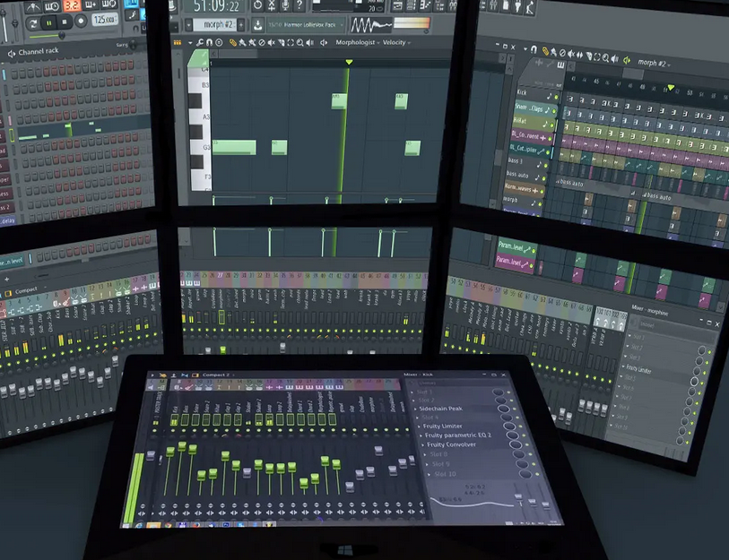Click the microphone recording options icon
729x560 pixels.
(285, 5)
